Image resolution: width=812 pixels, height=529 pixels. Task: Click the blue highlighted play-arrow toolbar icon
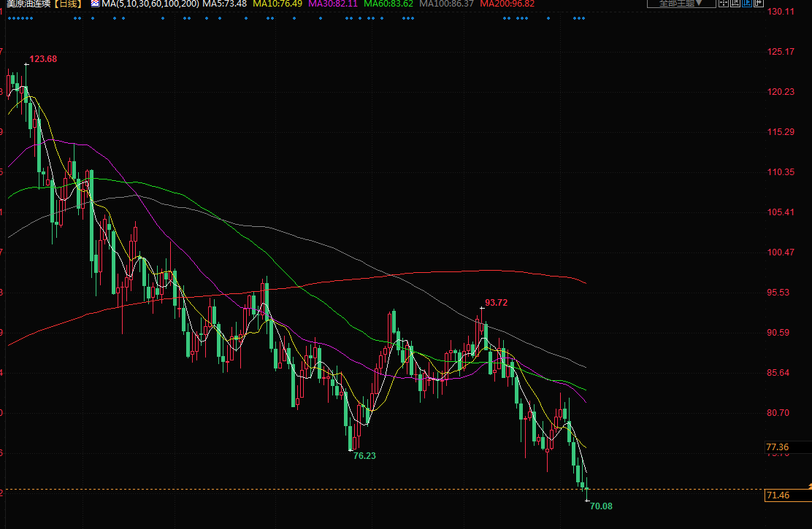(x=747, y=3)
